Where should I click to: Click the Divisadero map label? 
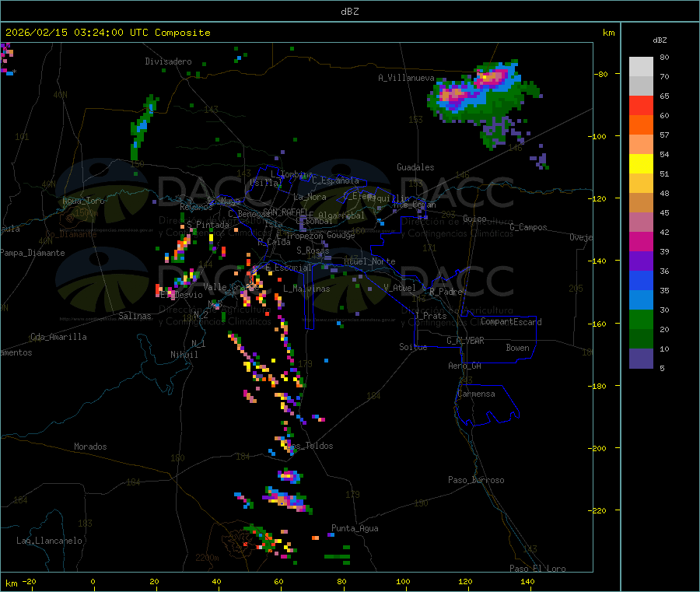click(x=168, y=61)
